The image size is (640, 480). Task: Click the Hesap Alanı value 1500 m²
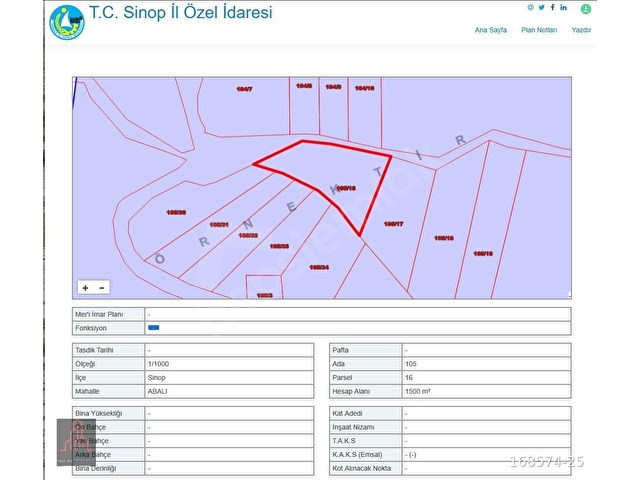click(x=418, y=391)
